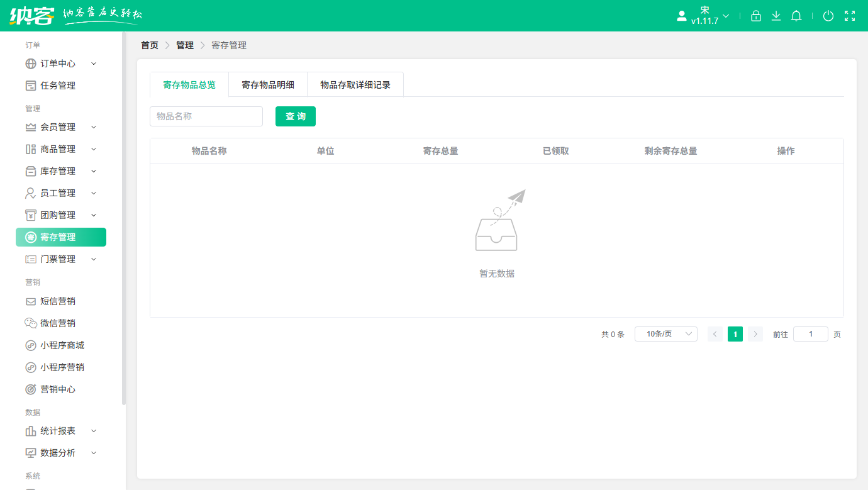The width and height of the screenshot is (868, 490).
Task: Click the logout power icon
Action: point(828,16)
